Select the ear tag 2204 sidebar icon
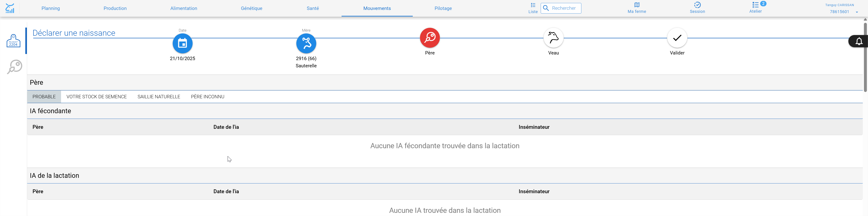Screen dimensions: 868x216 point(14,41)
